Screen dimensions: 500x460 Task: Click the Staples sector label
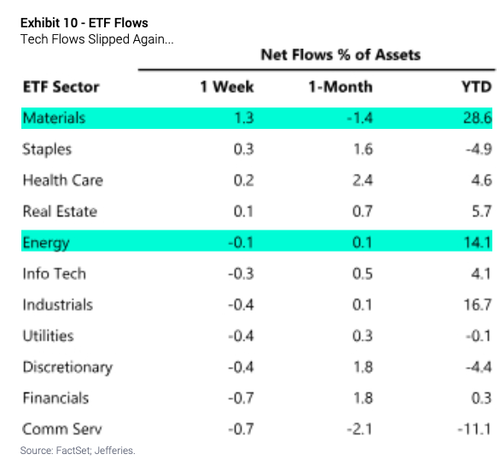(47, 149)
